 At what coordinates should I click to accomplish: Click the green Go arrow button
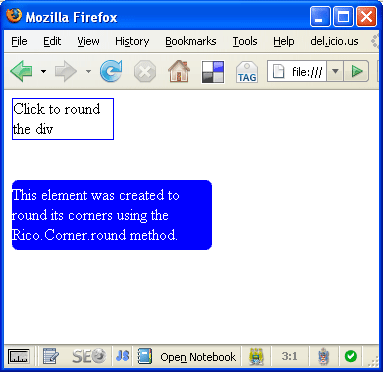356,71
